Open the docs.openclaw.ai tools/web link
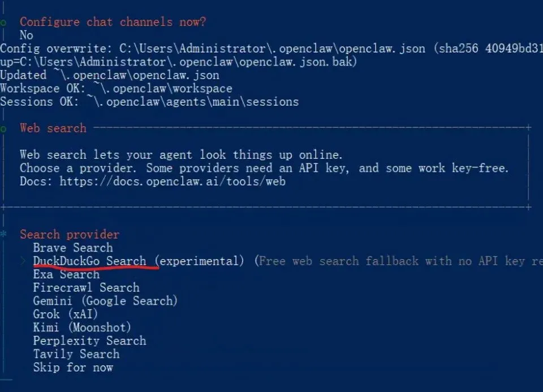 tap(173, 182)
